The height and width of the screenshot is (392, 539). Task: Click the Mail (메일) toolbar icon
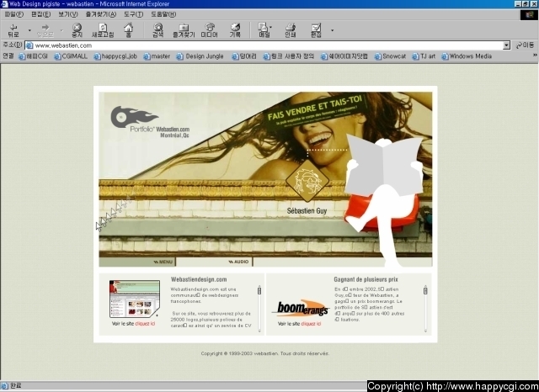[x=264, y=30]
